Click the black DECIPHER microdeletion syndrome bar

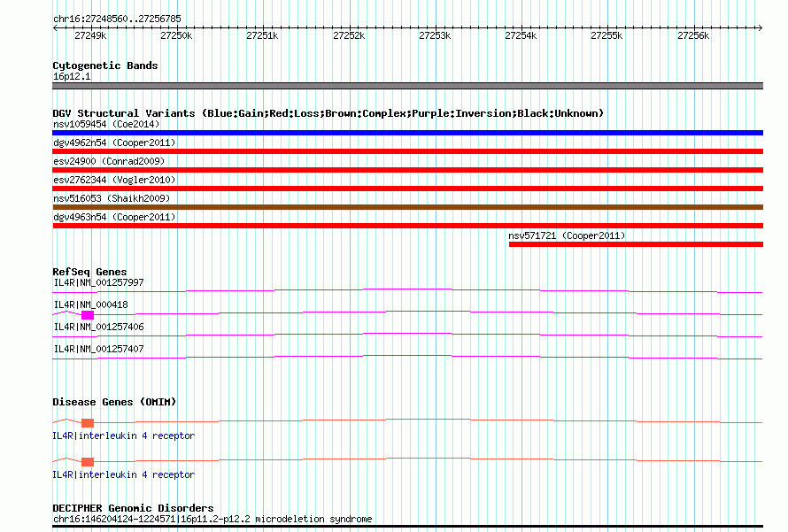click(x=407, y=527)
